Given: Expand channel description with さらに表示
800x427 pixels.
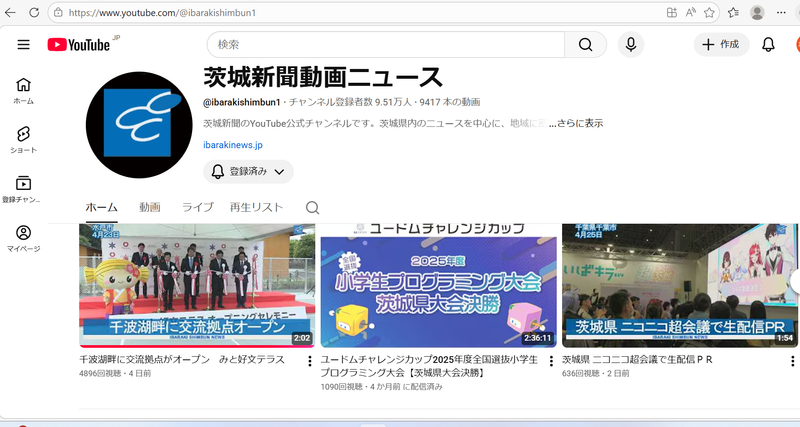Looking at the screenshot, I should click(x=576, y=123).
